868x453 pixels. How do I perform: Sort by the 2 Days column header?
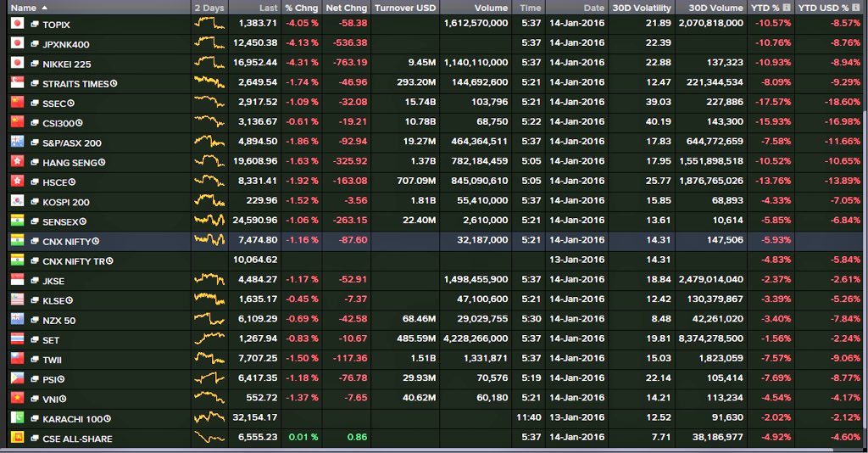tap(209, 8)
